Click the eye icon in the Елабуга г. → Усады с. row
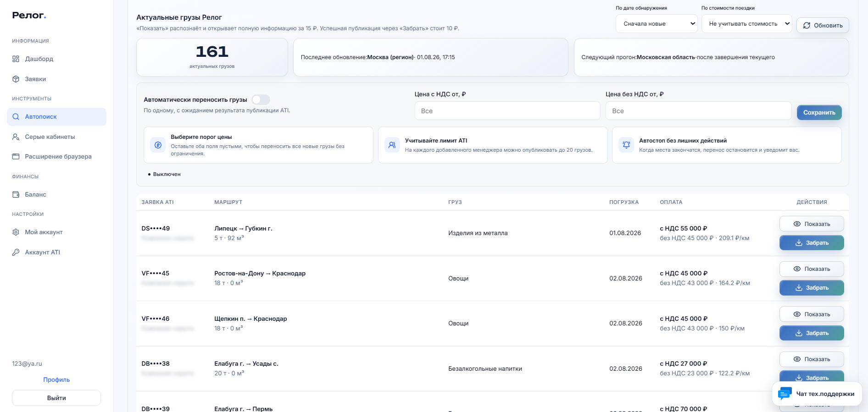868x412 pixels. [797, 359]
